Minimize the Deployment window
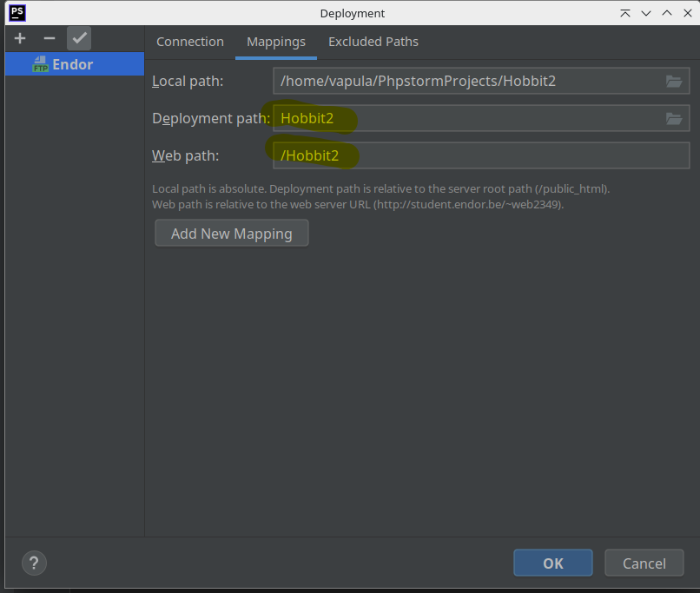The image size is (700, 593). coord(645,13)
